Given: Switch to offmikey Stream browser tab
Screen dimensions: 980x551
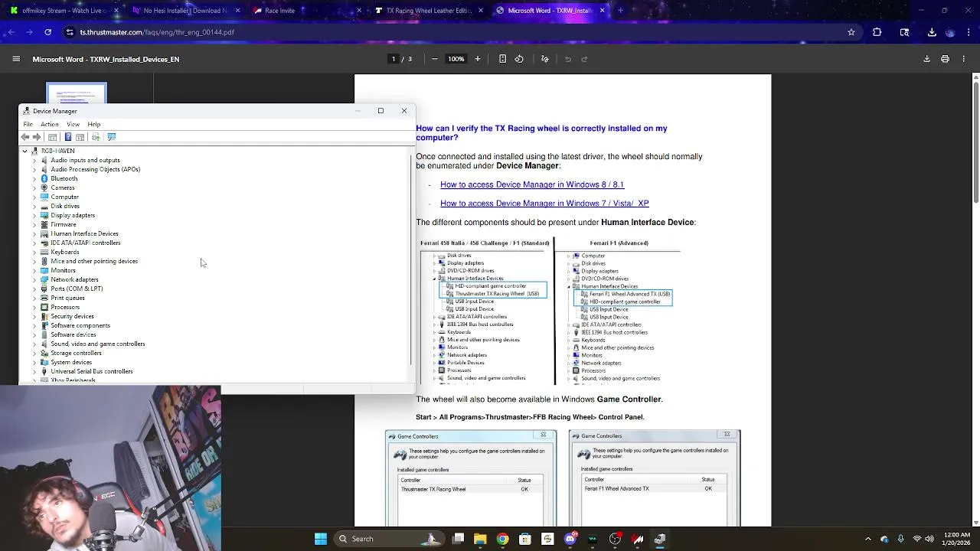Looking at the screenshot, I should [65, 11].
